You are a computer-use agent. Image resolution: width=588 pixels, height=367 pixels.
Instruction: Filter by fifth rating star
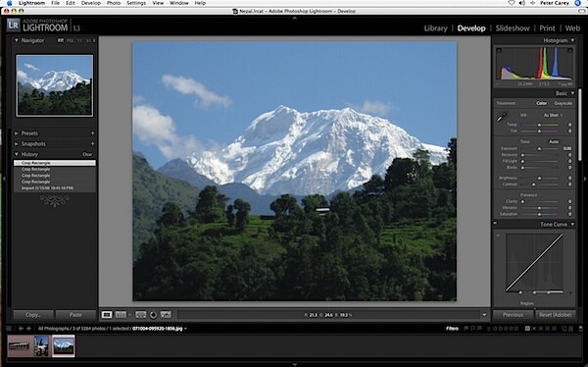click(x=516, y=329)
